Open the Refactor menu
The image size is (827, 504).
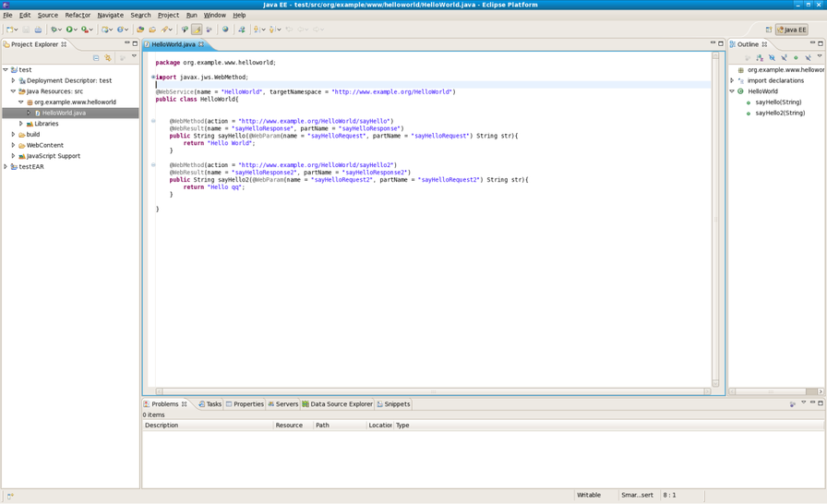(x=78, y=15)
